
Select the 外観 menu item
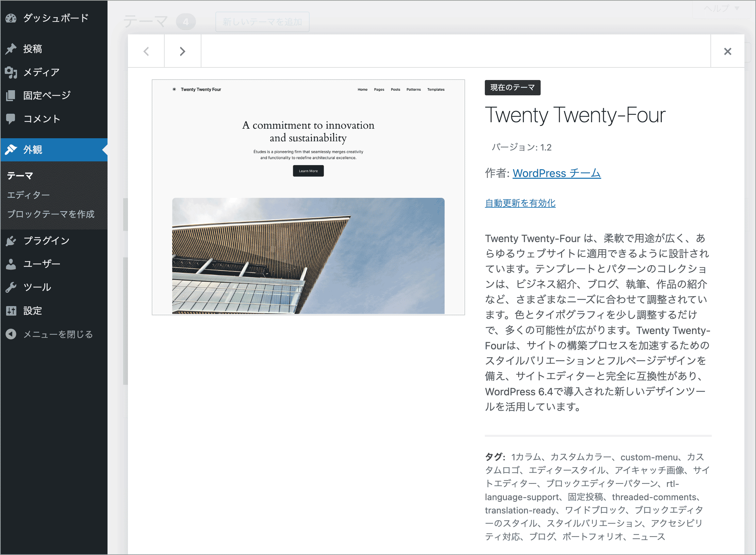click(x=33, y=149)
